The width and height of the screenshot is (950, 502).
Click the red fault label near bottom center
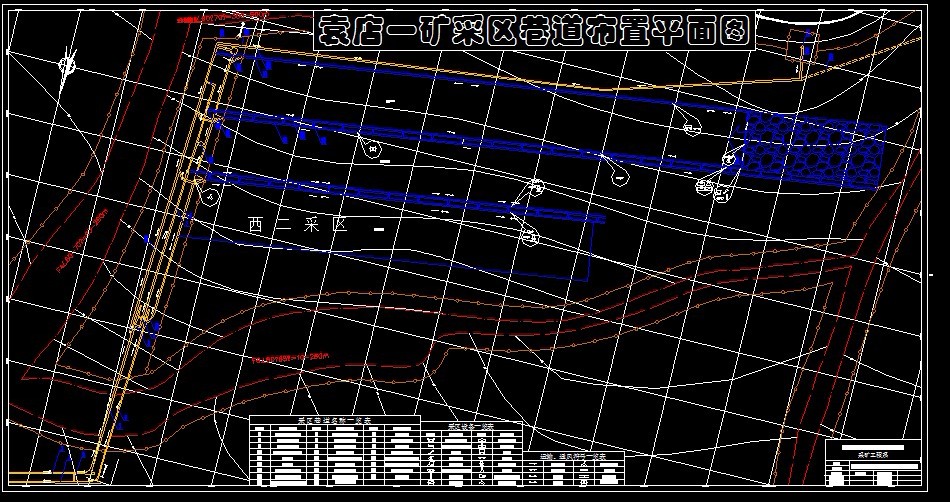(290, 358)
